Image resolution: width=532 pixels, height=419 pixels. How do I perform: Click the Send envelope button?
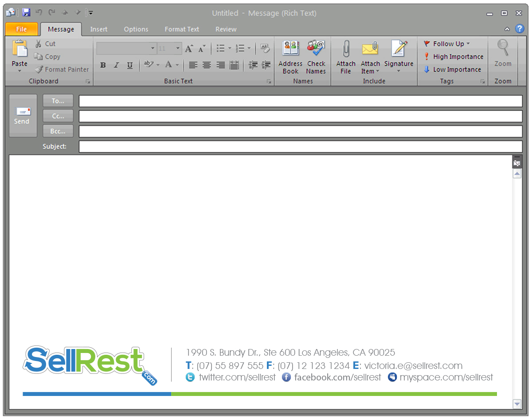pyautogui.click(x=23, y=116)
